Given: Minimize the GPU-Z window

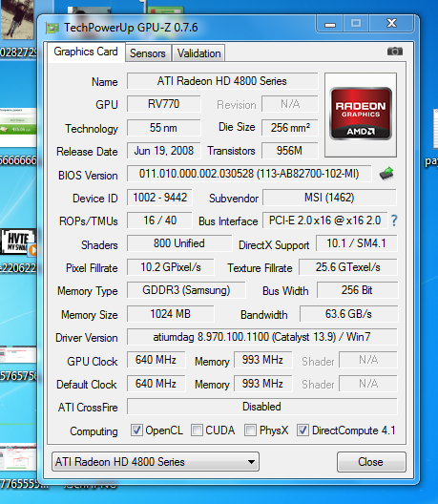Looking at the screenshot, I should [330, 24].
